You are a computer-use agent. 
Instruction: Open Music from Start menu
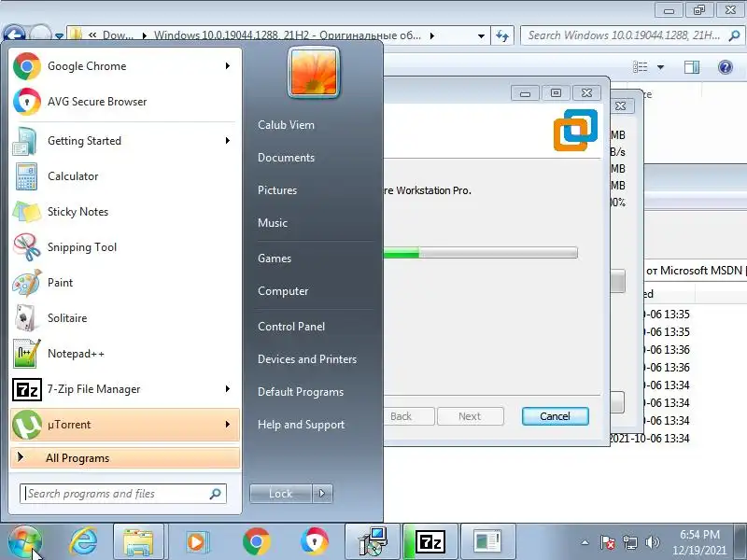click(273, 223)
